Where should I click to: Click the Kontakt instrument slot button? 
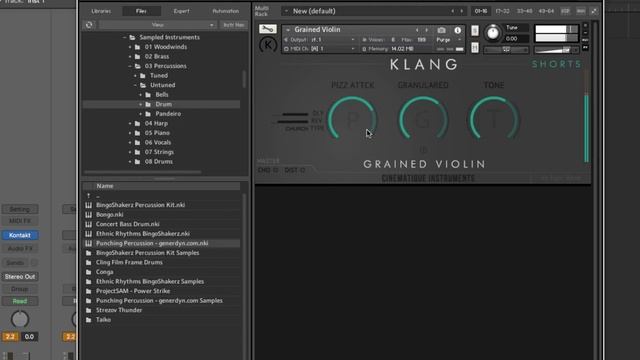click(x=20, y=235)
